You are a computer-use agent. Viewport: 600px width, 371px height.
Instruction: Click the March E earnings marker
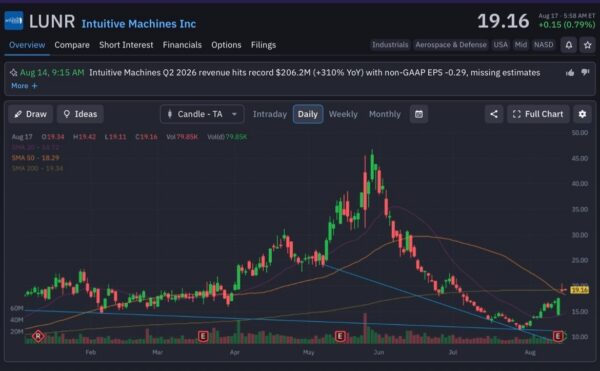tap(203, 336)
